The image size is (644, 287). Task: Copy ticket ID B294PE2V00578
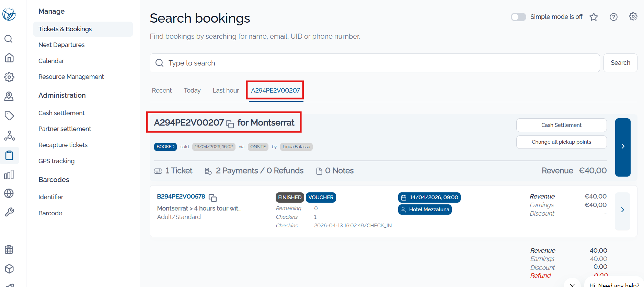click(213, 198)
